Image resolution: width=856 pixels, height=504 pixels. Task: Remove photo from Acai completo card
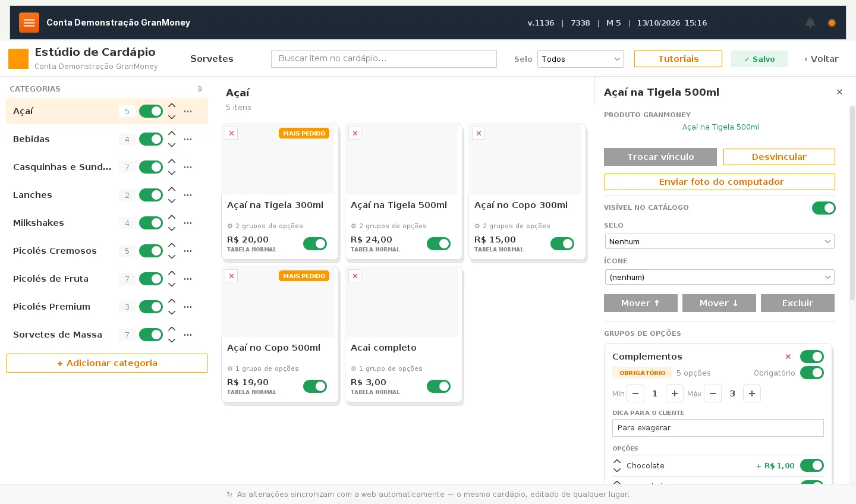point(355,276)
